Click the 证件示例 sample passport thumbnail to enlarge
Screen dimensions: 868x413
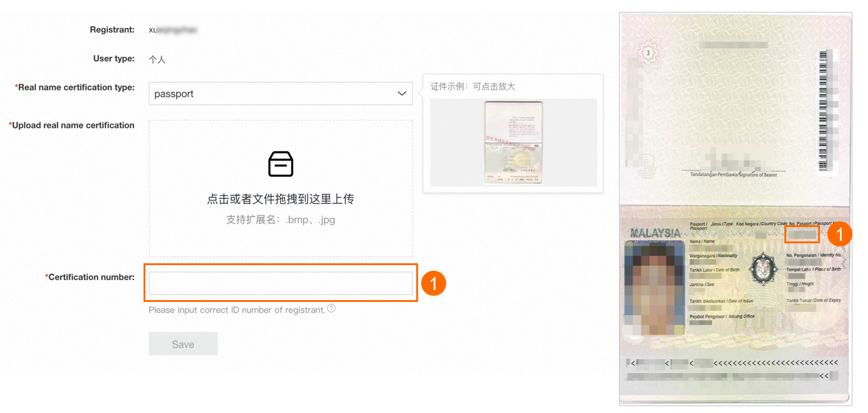point(512,142)
